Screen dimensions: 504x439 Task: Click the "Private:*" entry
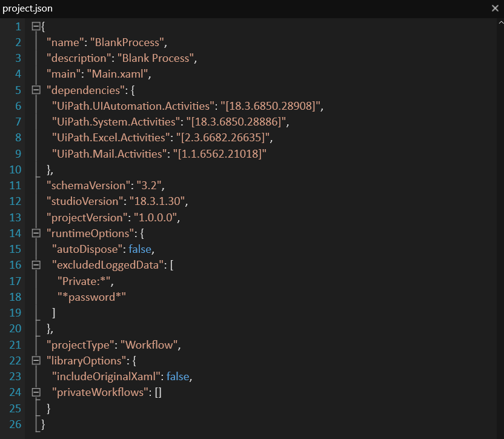84,281
